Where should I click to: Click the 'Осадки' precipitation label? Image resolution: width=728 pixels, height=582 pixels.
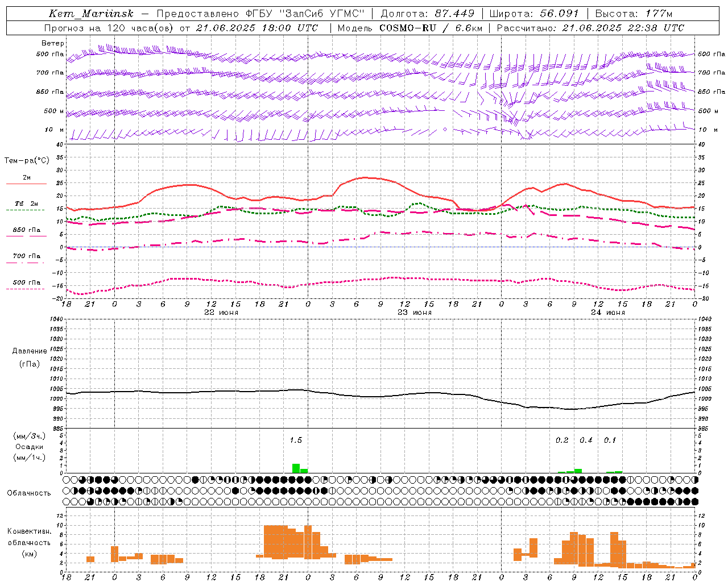(30, 447)
